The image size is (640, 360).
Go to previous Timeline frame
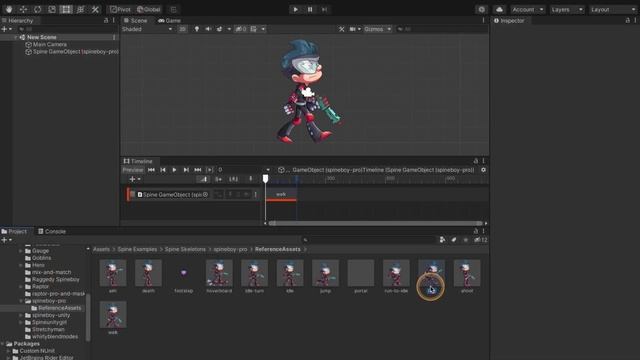(163, 170)
